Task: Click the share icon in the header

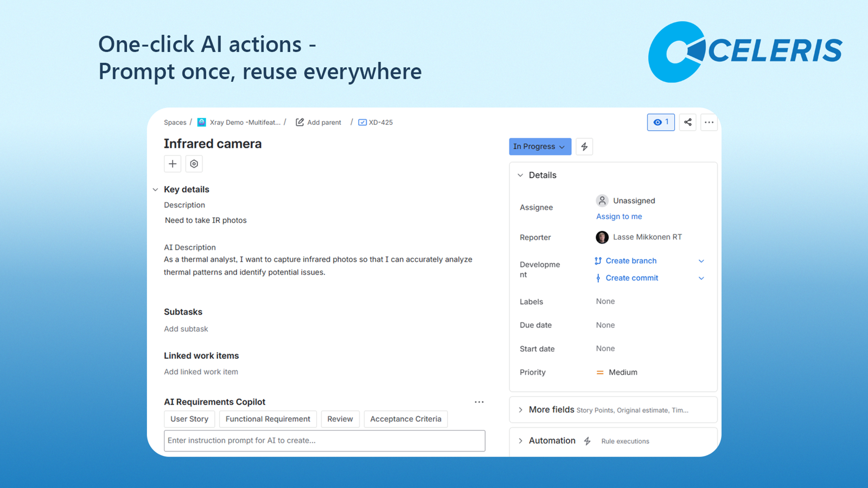Action: pyautogui.click(x=687, y=122)
